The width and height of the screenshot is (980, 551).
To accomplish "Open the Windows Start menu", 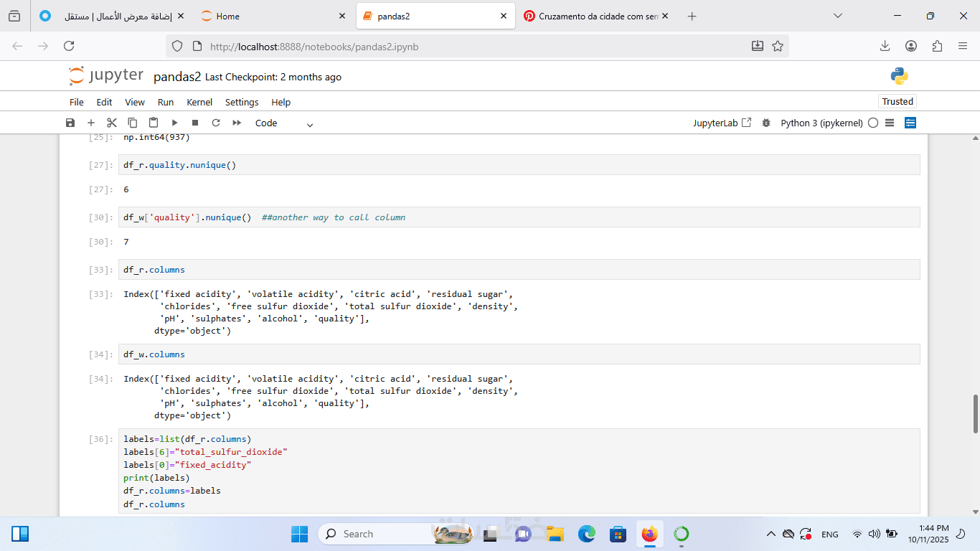I will pos(299,534).
